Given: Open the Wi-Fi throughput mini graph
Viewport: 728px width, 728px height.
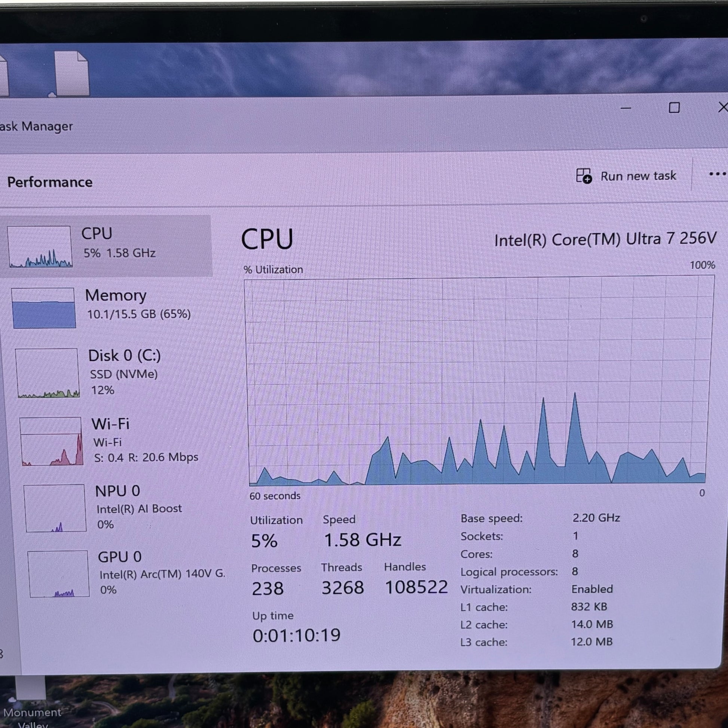Looking at the screenshot, I should point(51,441).
